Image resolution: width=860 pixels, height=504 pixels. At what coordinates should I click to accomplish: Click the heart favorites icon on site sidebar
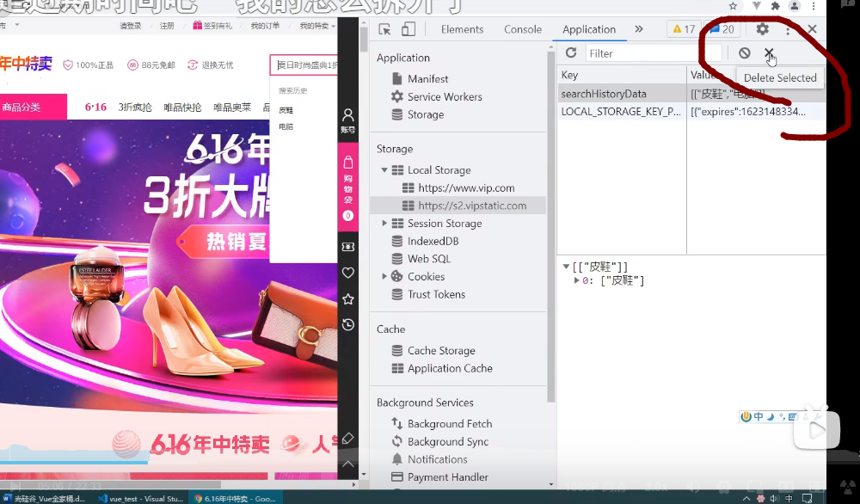point(347,273)
